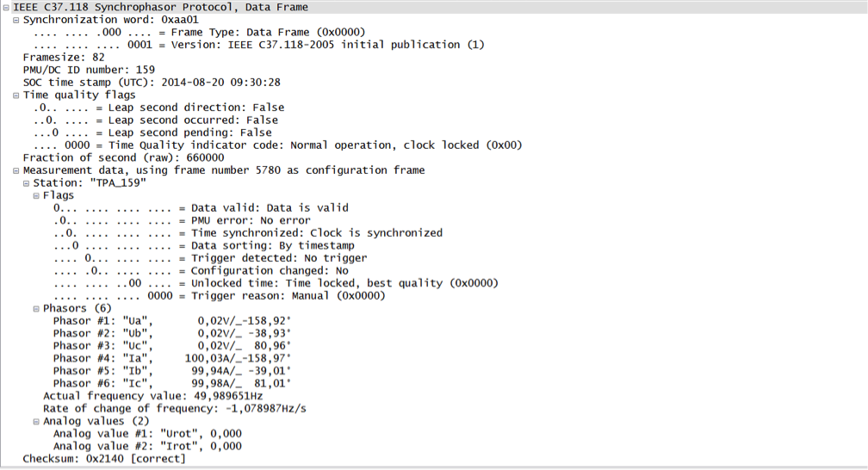Click the Checksum: 0x2140 [correct] line

(x=104, y=459)
